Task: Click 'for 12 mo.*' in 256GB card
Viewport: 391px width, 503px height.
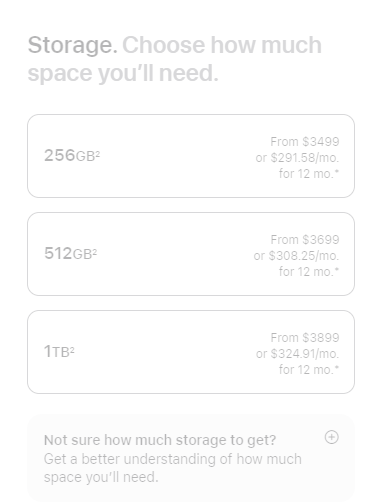Action: point(309,174)
